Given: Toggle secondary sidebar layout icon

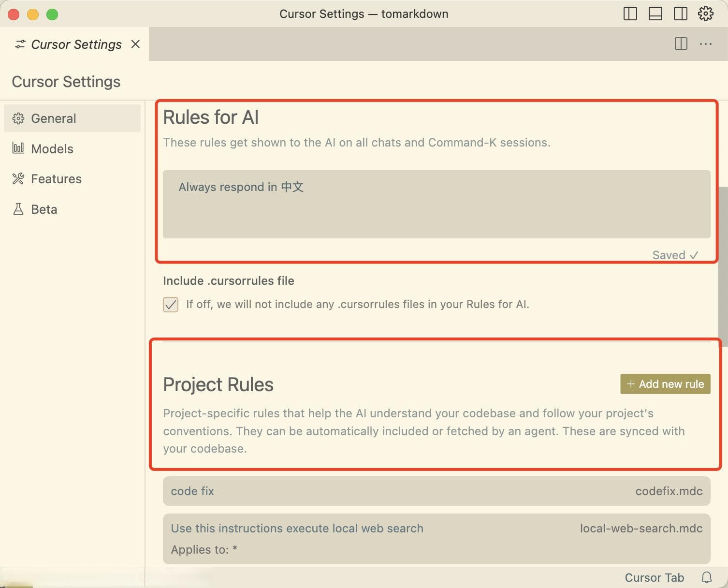Looking at the screenshot, I should coord(681,14).
